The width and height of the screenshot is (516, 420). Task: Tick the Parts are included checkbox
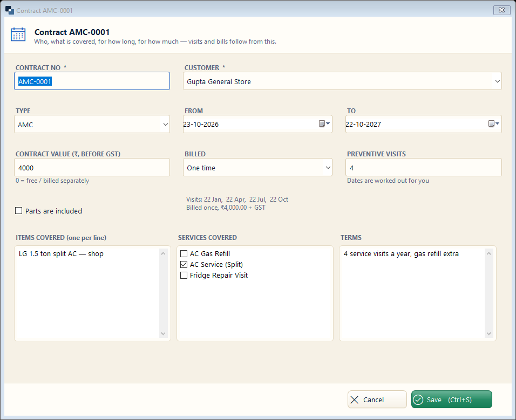(19, 211)
